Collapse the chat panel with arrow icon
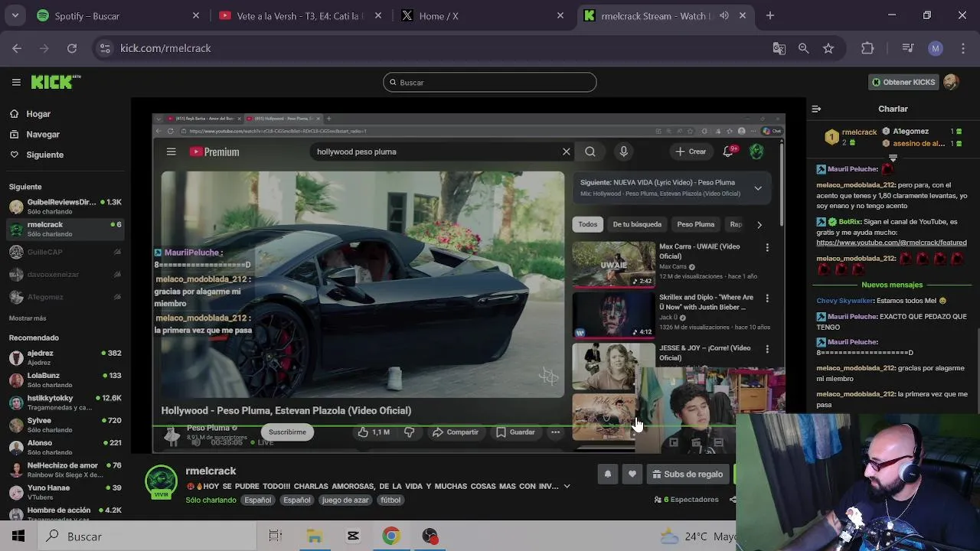 point(816,109)
